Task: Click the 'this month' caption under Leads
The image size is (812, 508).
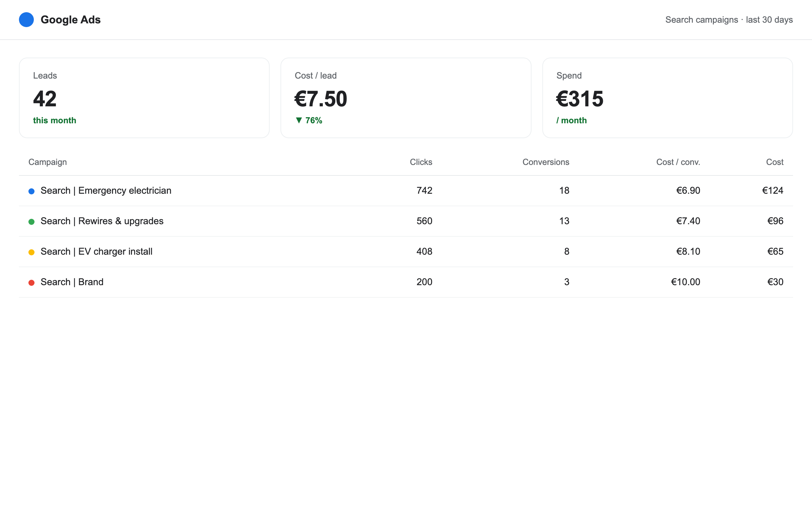Action: [54, 120]
